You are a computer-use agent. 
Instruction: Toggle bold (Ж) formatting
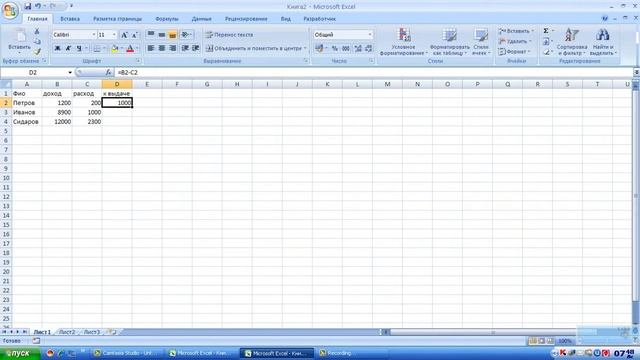[58, 49]
